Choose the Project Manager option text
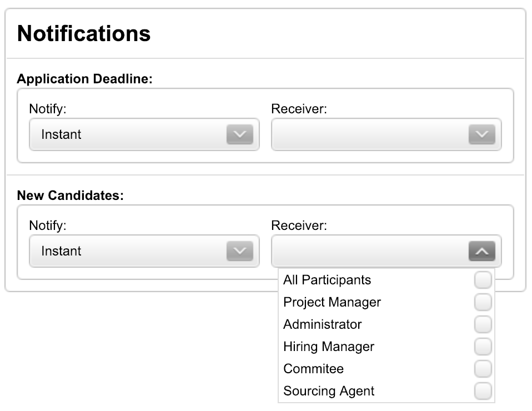Viewport: 532px width, 411px height. (332, 302)
